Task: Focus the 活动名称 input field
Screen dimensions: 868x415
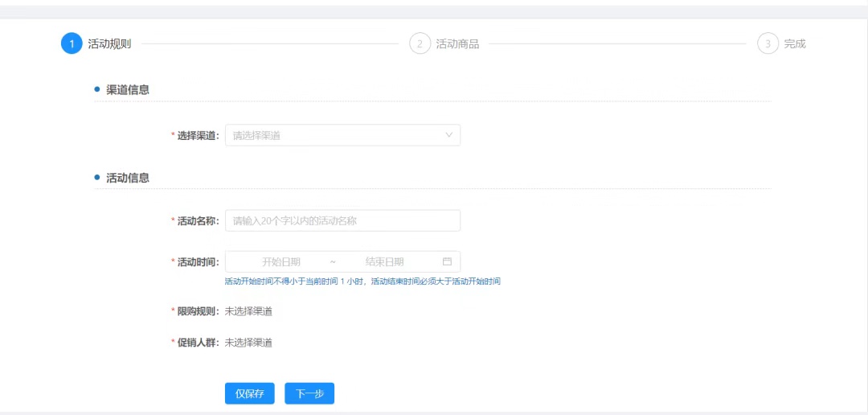Action: [342, 220]
